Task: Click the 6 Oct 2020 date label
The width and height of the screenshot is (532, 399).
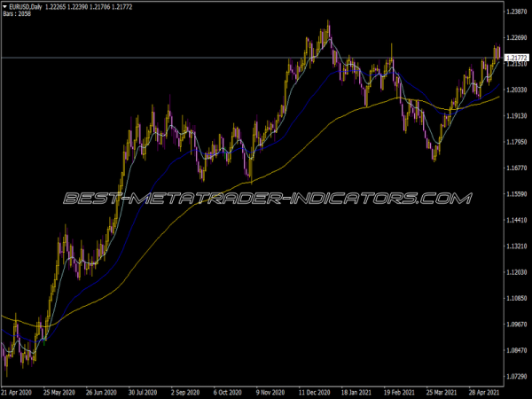Action: coord(230,391)
